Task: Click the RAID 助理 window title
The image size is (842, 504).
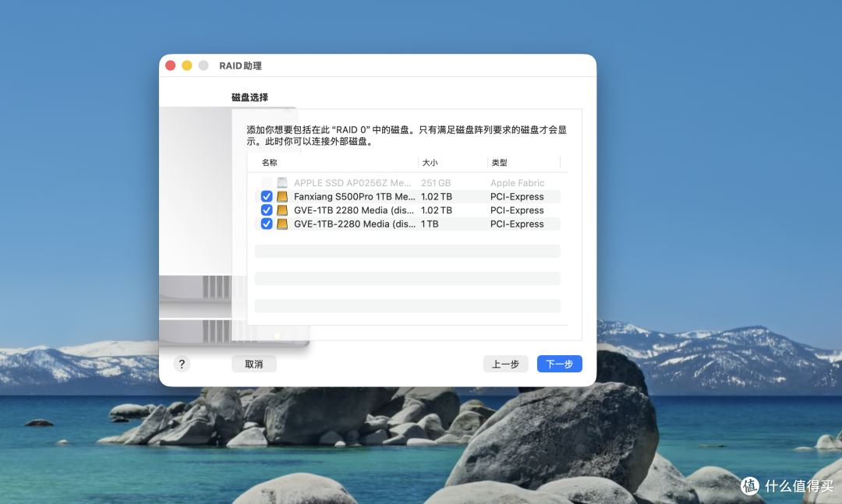Action: [x=241, y=65]
